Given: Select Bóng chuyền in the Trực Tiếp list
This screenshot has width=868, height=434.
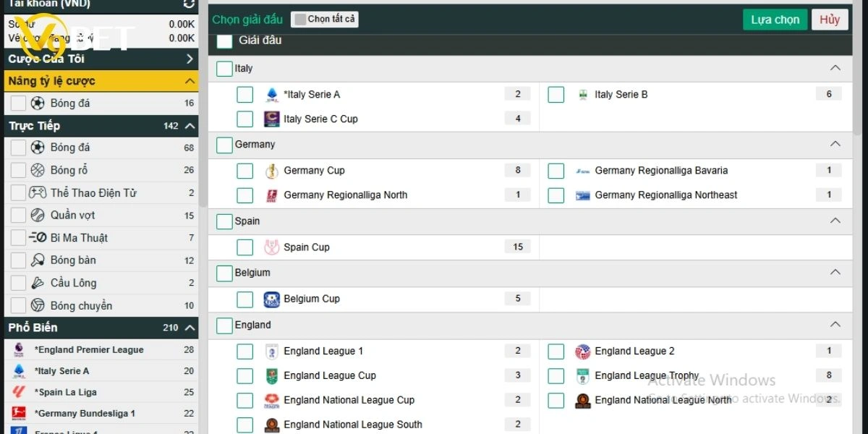Looking at the screenshot, I should pos(101,305).
